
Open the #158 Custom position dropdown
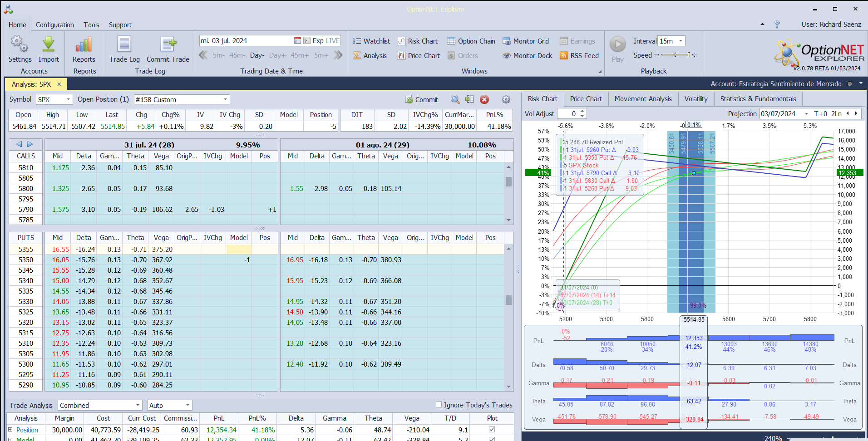(x=226, y=99)
